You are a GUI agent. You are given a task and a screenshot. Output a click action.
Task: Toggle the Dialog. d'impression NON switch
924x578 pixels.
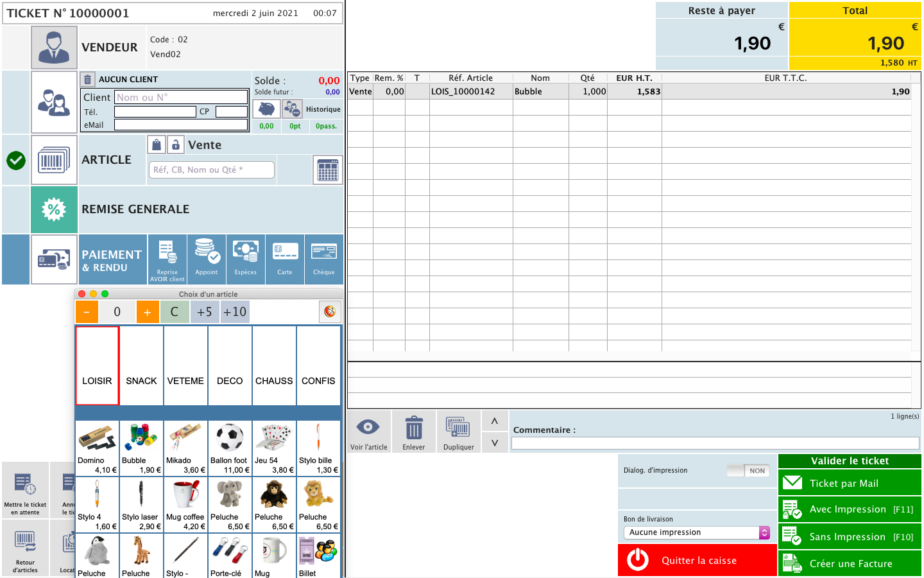[748, 471]
